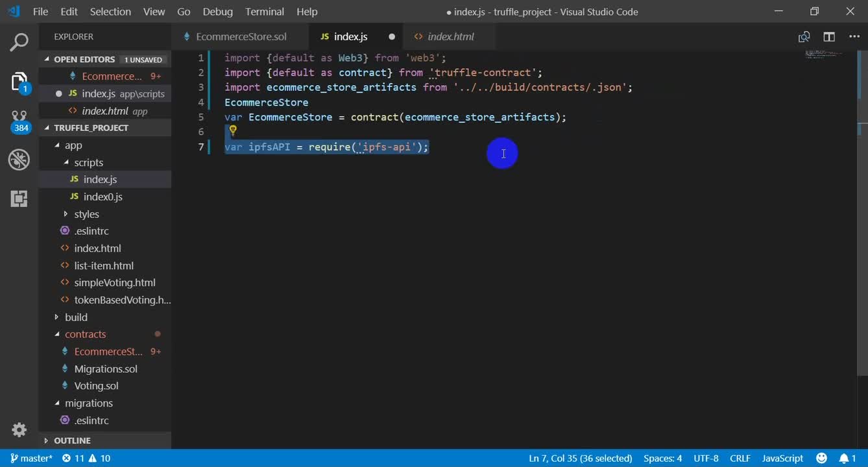Change language mode JavaScript
The height and width of the screenshot is (467, 868).
coord(782,458)
